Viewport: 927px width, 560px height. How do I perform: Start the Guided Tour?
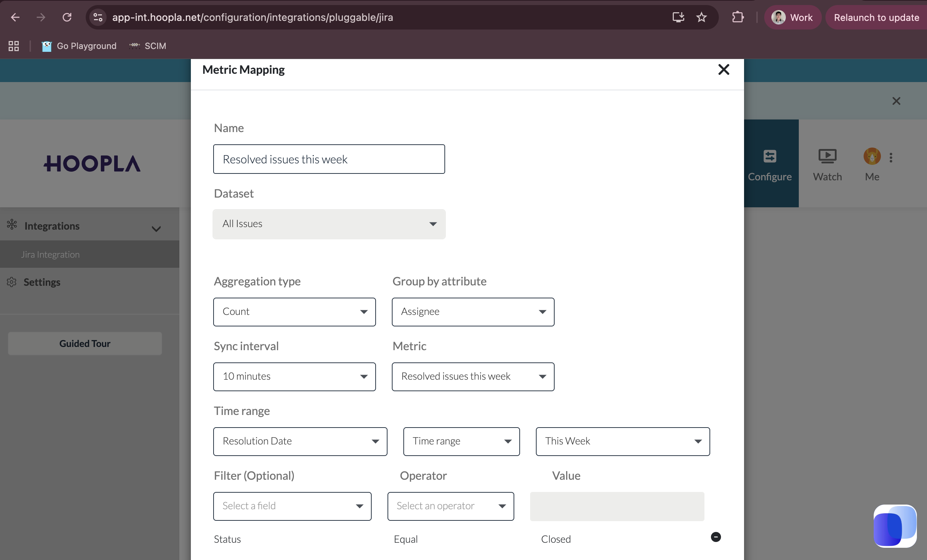(x=85, y=343)
